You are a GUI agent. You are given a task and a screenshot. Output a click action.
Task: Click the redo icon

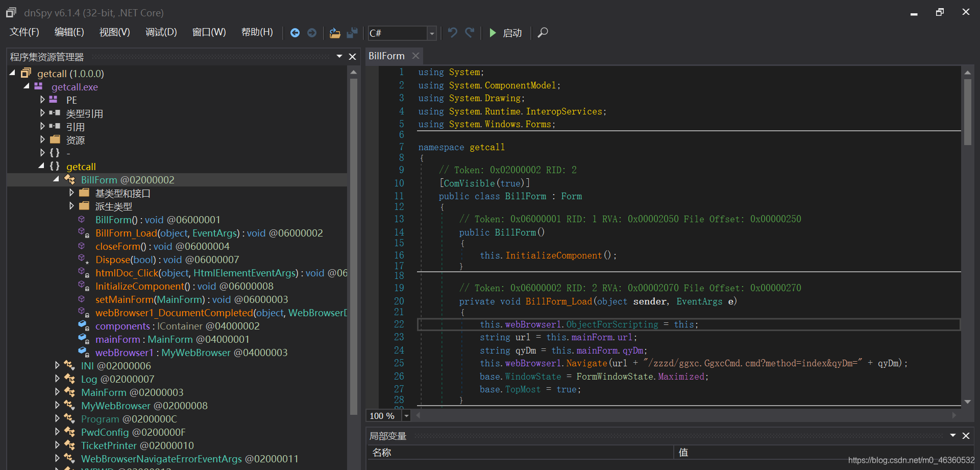(470, 33)
